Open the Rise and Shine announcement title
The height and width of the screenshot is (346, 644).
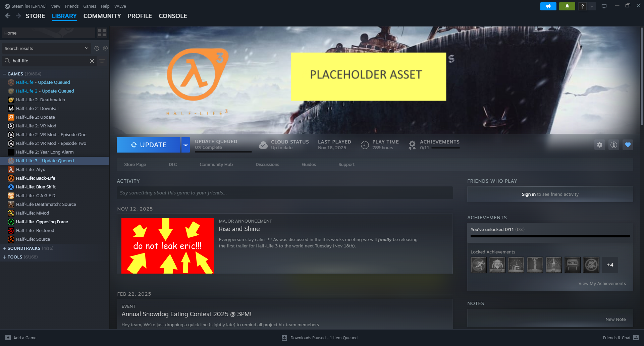[x=239, y=229]
